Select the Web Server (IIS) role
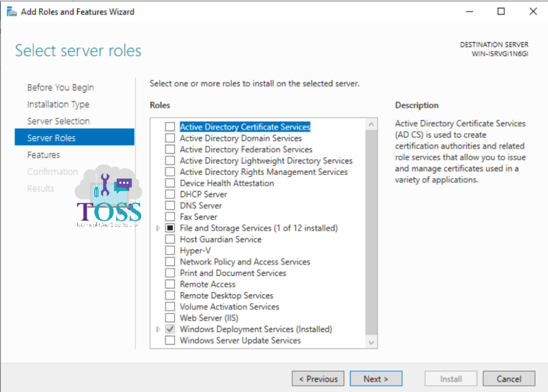Image resolution: width=548 pixels, height=392 pixels. (170, 318)
